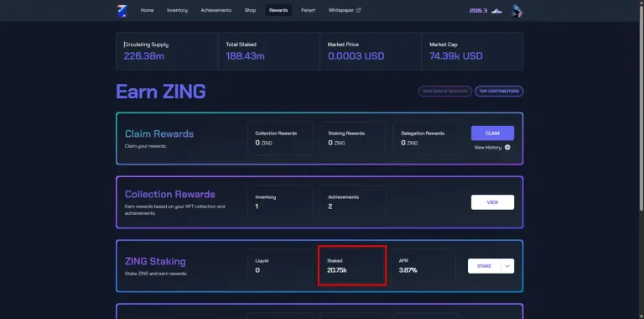
Task: Select the active Rewards tab
Action: point(278,10)
